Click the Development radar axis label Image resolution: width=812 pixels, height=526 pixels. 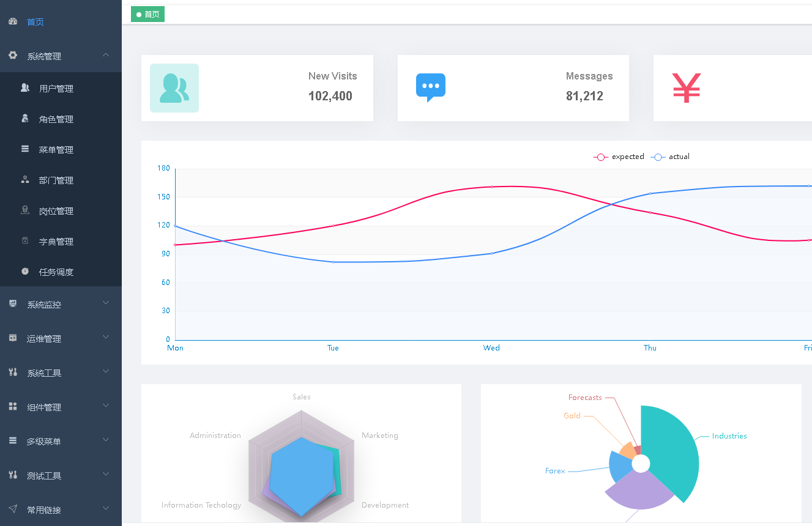[385, 505]
